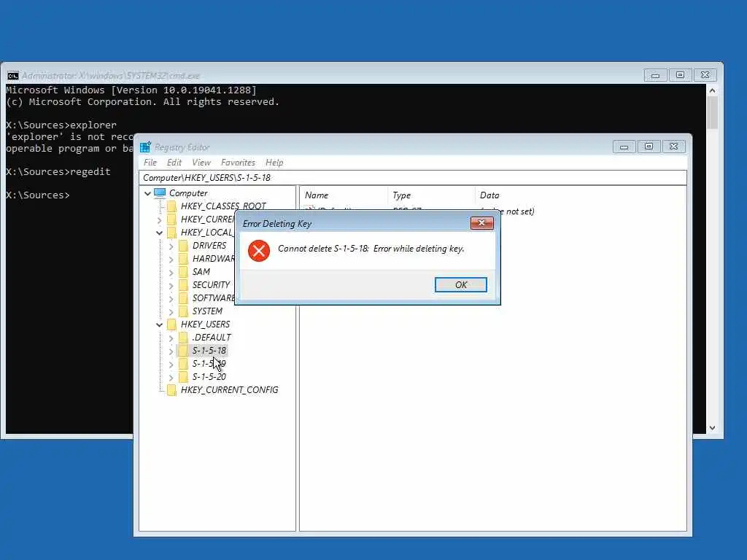Click the HKEY_USERS folder icon
Viewport: 747px width, 560px height.
coord(172,324)
